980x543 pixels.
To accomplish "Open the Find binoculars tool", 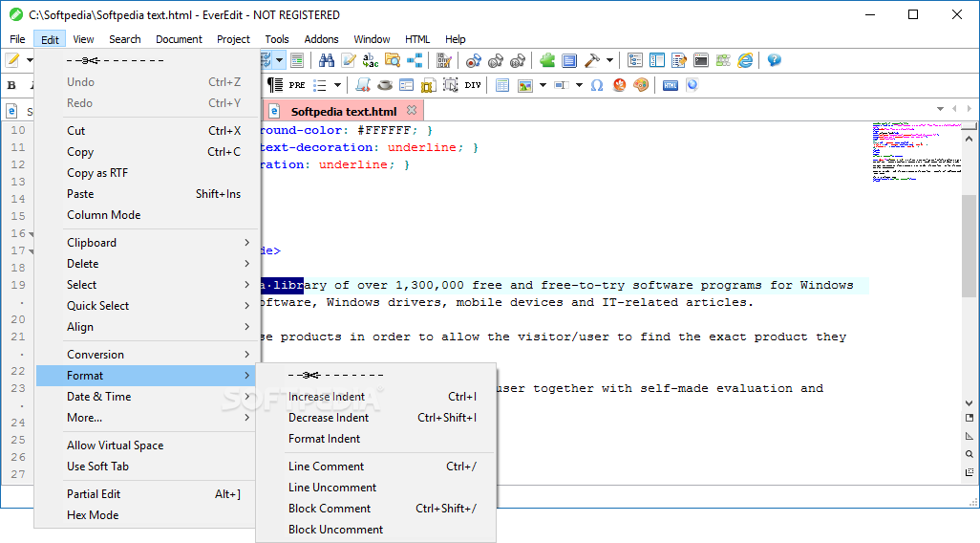I will (x=327, y=60).
